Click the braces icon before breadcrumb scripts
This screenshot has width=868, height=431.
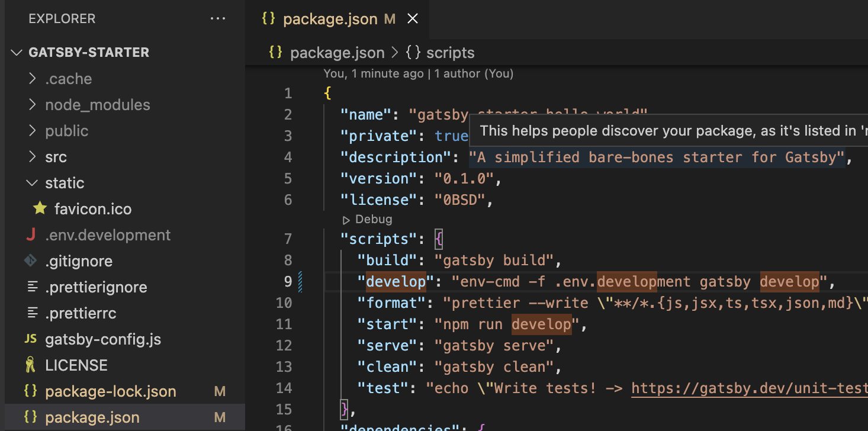click(413, 52)
